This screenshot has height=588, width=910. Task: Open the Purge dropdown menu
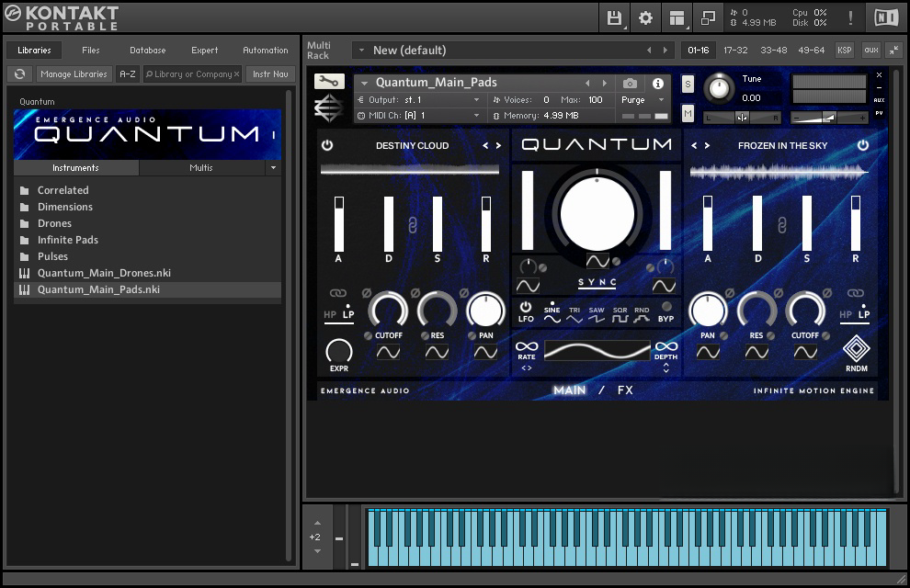click(x=643, y=100)
